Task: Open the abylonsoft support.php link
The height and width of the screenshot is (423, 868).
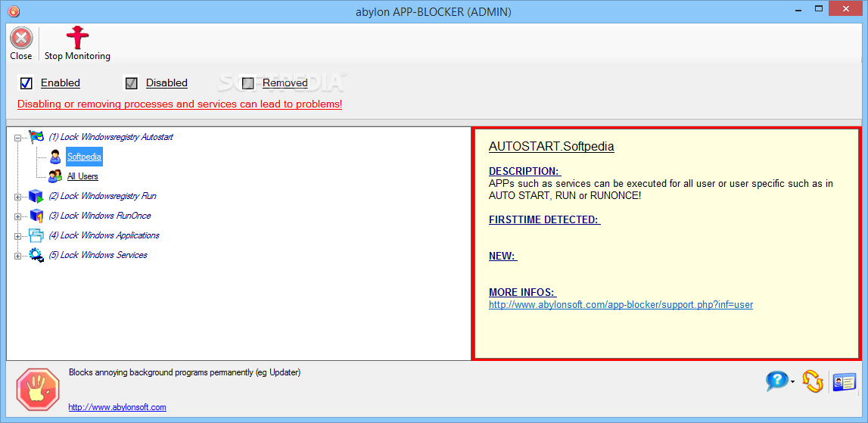Action: 621,304
